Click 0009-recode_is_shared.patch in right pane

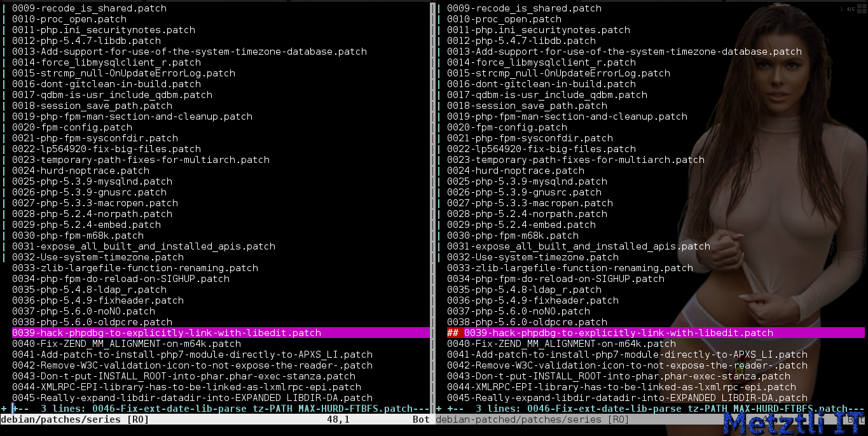pos(524,8)
